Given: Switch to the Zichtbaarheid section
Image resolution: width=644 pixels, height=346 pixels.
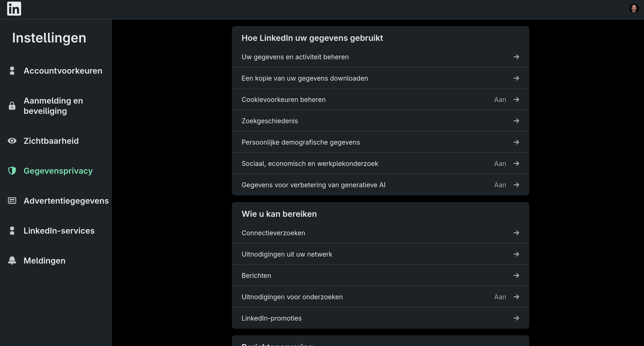Looking at the screenshot, I should coord(51,141).
